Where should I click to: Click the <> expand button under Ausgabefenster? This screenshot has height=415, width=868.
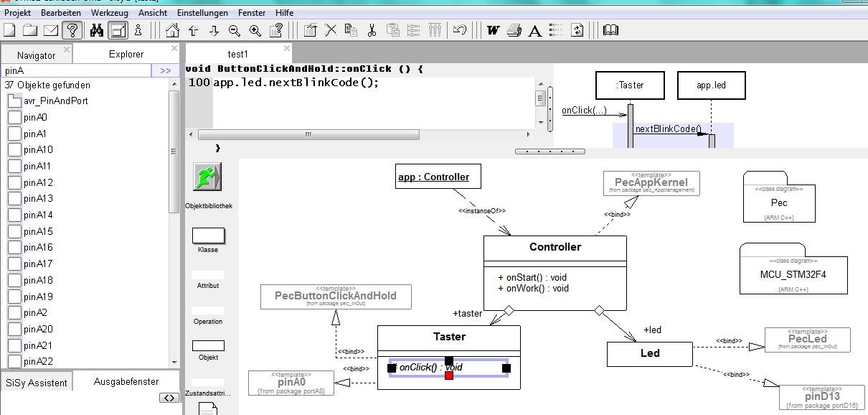coord(169,398)
